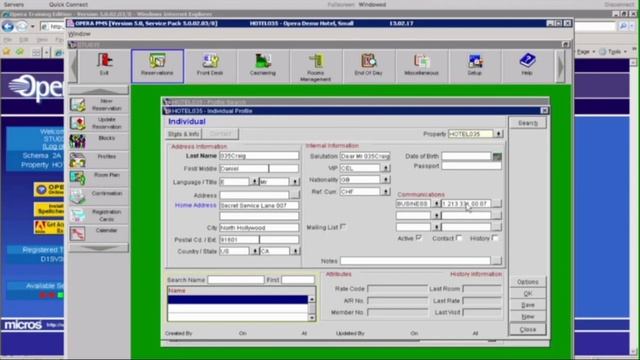Open Rooms Management module
Viewport: 640px width, 360px height.
tap(316, 67)
